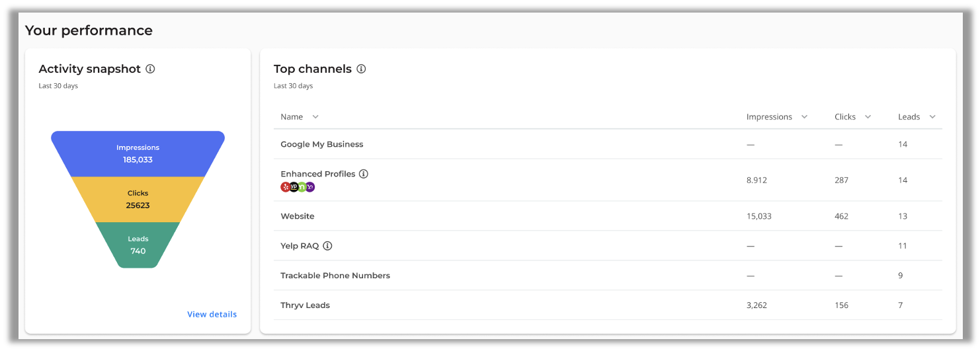Open View details link in Activity snapshot
Image resolution: width=980 pixels, height=353 pixels.
coord(212,315)
